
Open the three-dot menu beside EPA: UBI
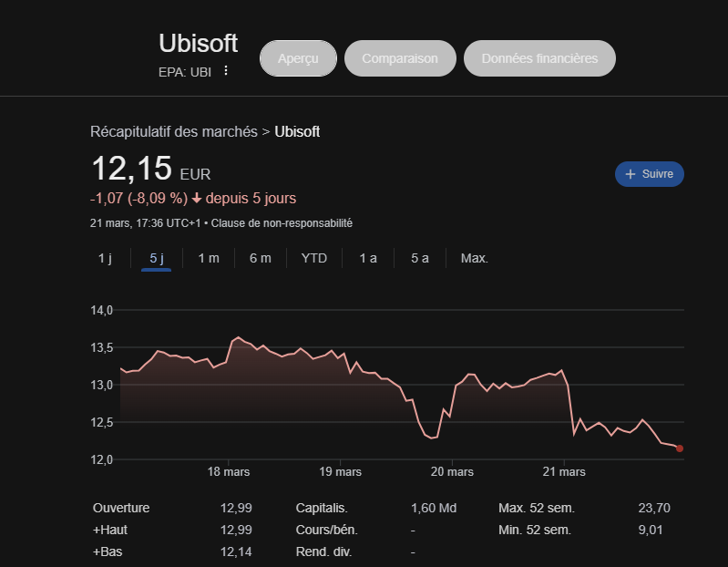[226, 70]
